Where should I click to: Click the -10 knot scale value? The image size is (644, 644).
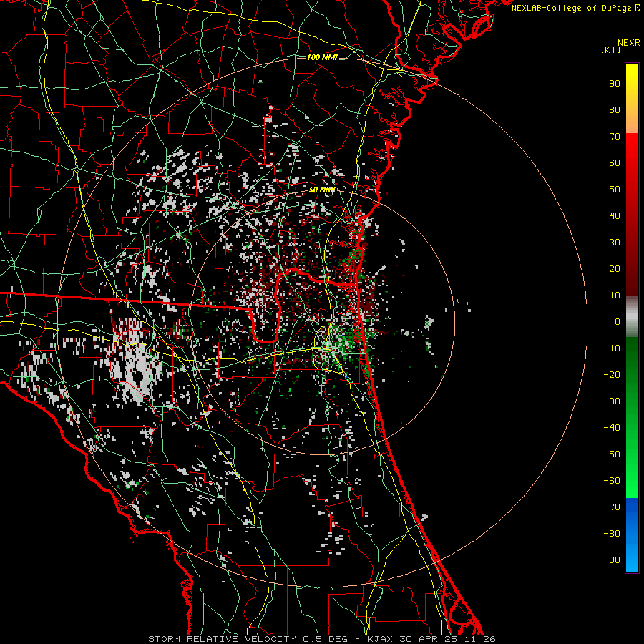[612, 348]
